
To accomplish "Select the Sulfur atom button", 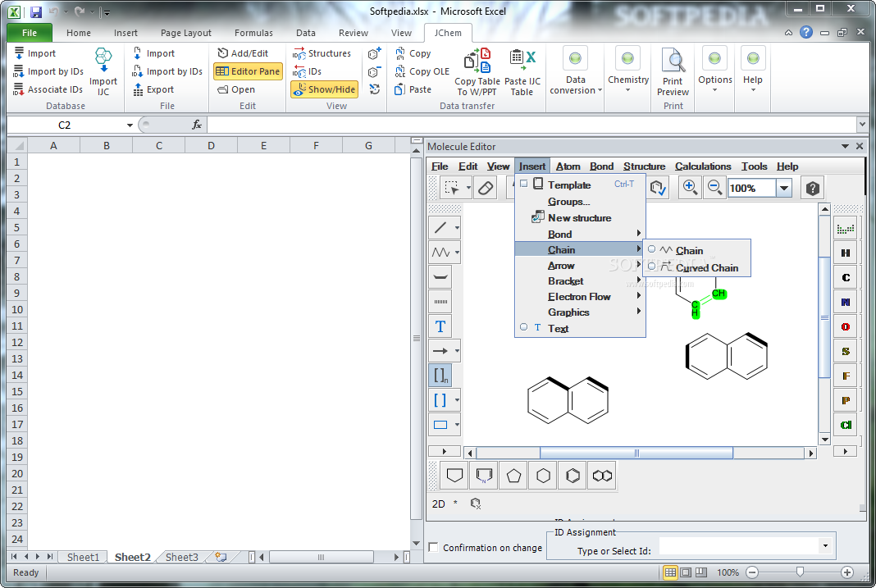I will (846, 351).
